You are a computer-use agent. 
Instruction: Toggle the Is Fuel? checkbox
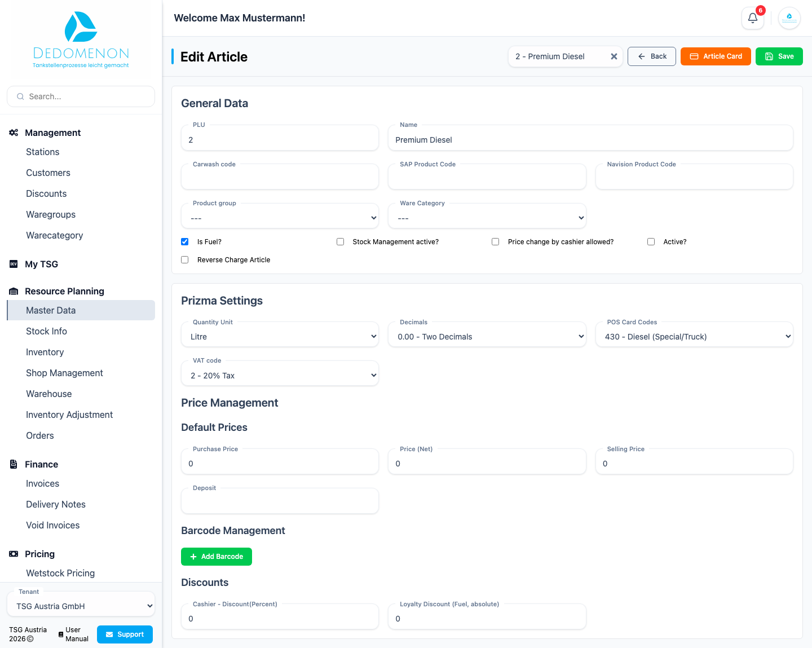point(184,241)
